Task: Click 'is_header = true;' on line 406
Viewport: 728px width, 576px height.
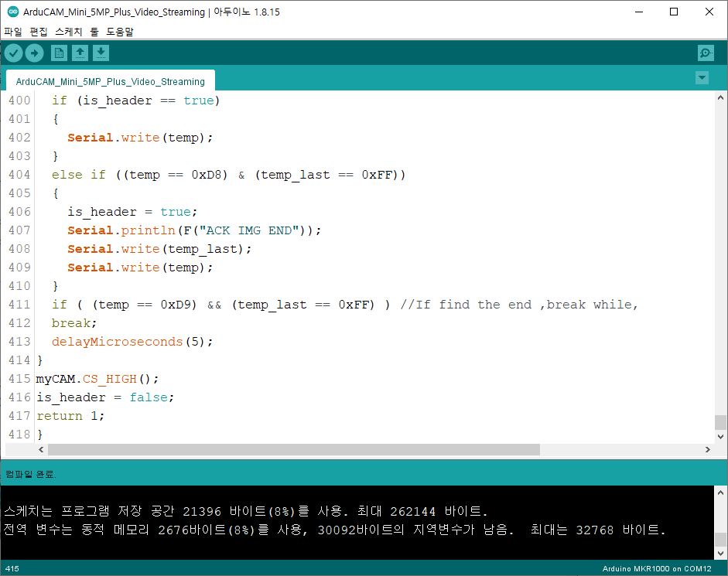Action: [132, 212]
